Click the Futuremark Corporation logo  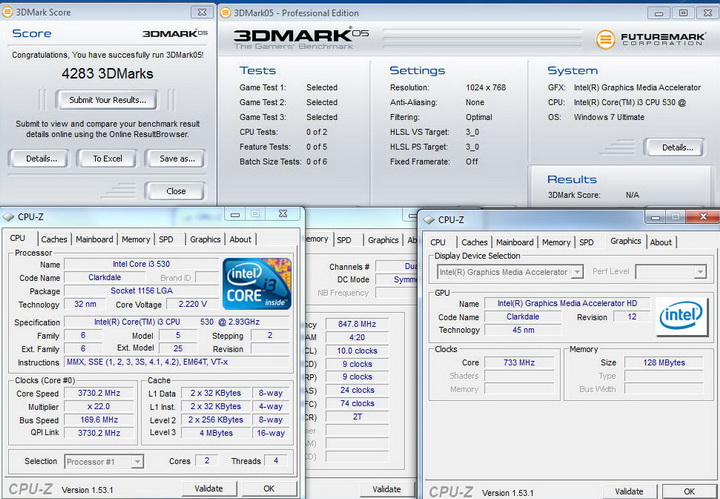650,39
